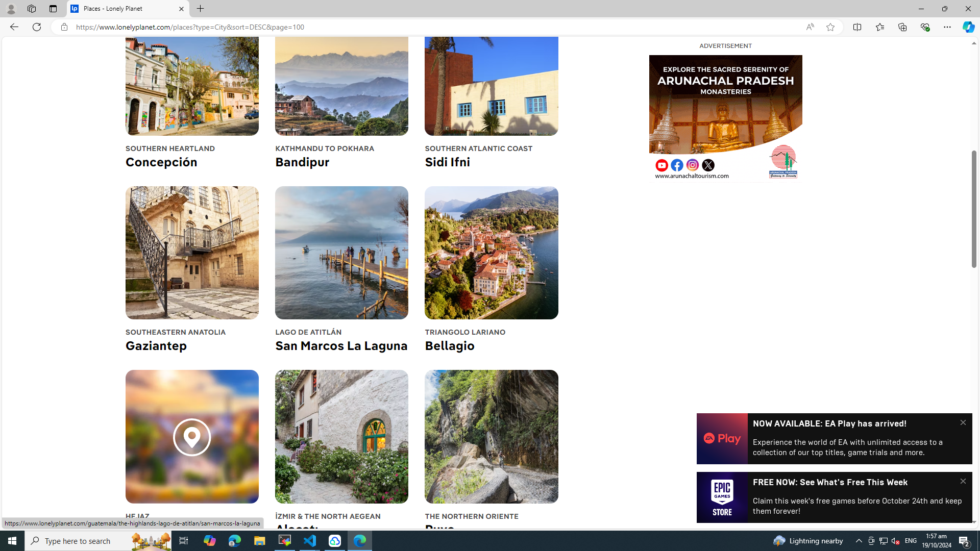Add this page to favorites star
Viewport: 980px width, 551px height.
[830, 27]
